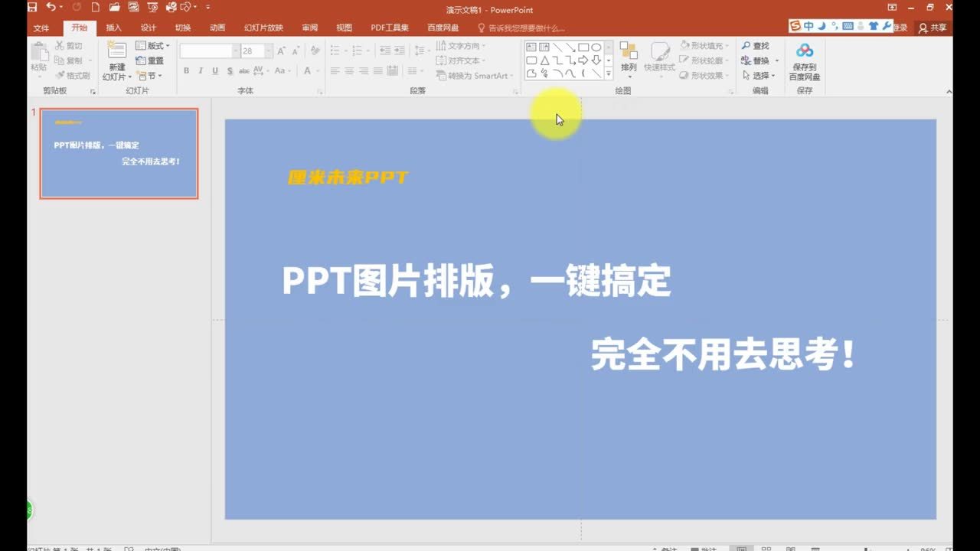Open Quick Styles (快速样式)
Image resolution: width=980 pixels, height=551 pixels.
pos(659,57)
